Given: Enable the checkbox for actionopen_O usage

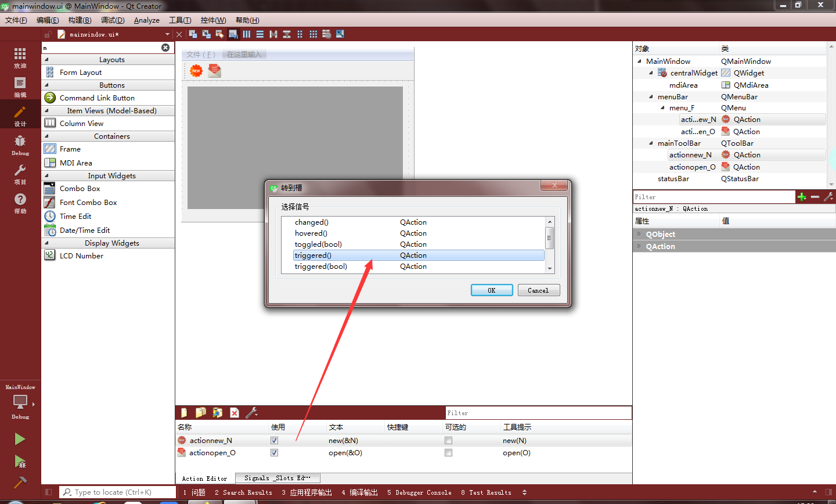Looking at the screenshot, I should [273, 452].
